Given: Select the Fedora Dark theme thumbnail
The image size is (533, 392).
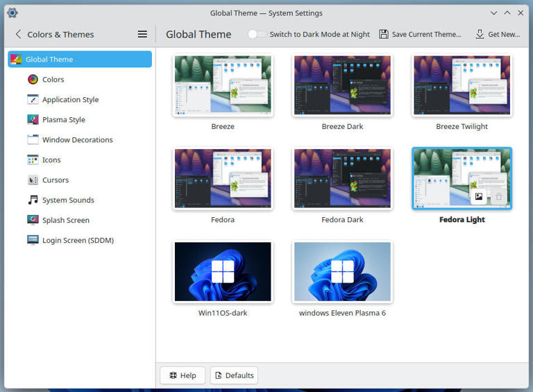Looking at the screenshot, I should coord(342,178).
